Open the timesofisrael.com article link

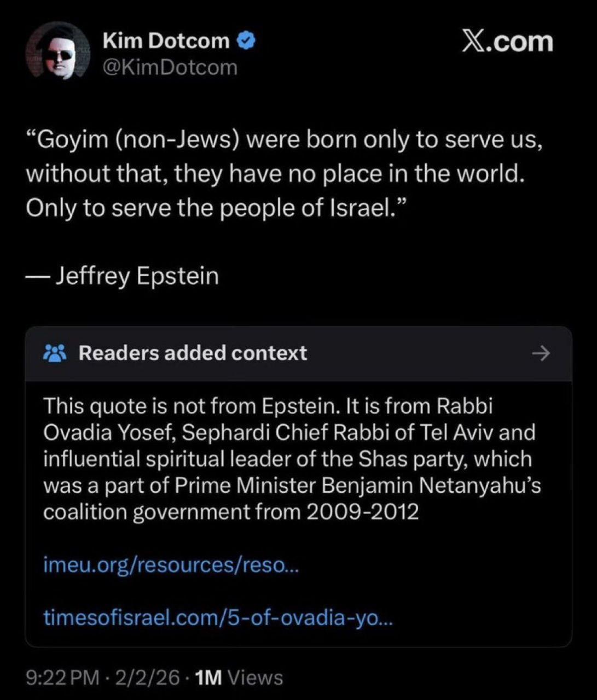point(218,618)
